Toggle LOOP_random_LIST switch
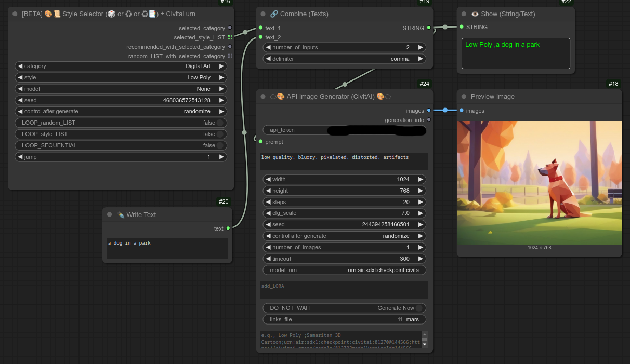Screen dimensions: 630x364 [220, 123]
